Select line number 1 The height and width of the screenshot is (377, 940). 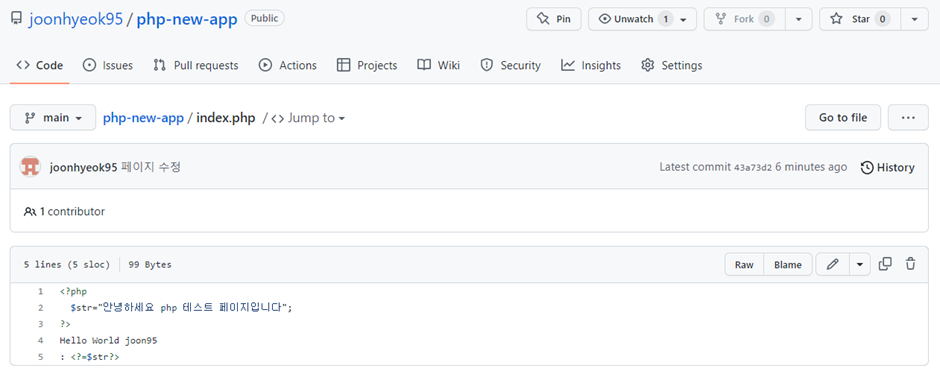click(x=40, y=291)
